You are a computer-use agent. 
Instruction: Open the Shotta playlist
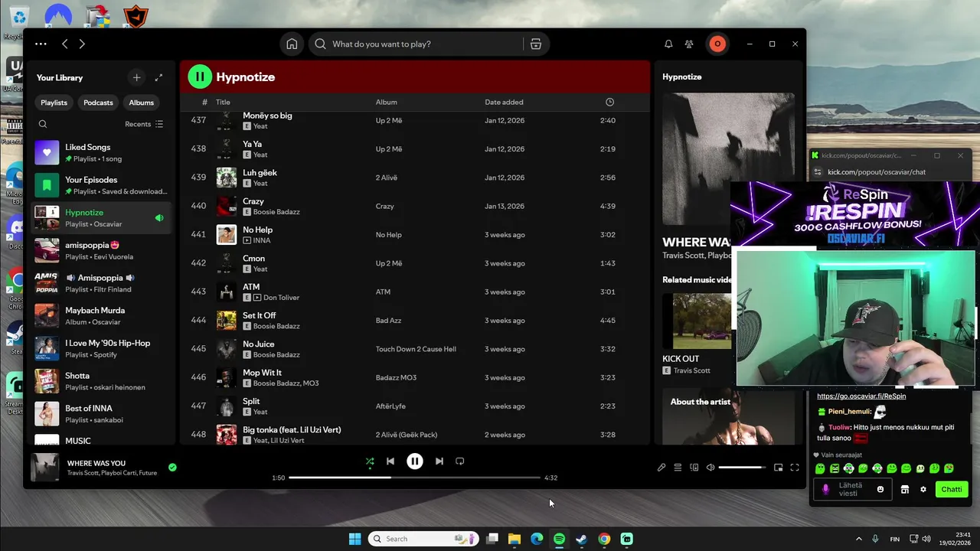pos(101,381)
